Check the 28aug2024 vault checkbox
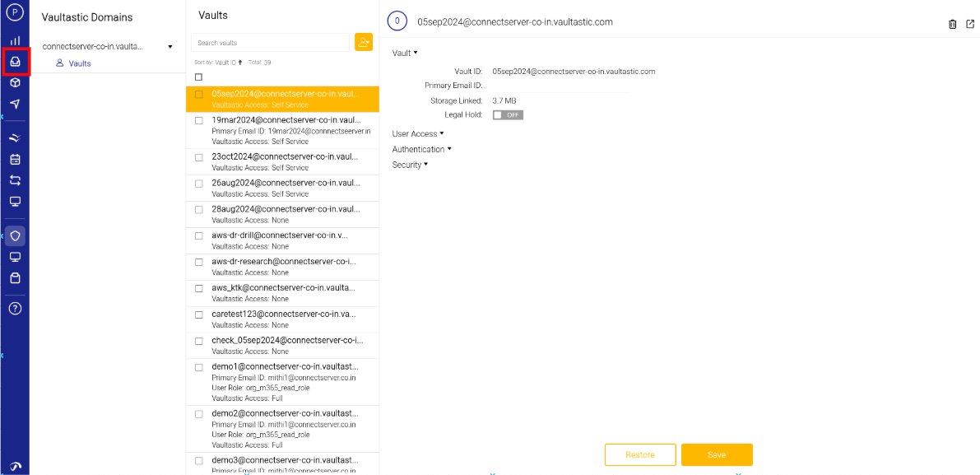The width and height of the screenshot is (980, 475). pos(199,209)
